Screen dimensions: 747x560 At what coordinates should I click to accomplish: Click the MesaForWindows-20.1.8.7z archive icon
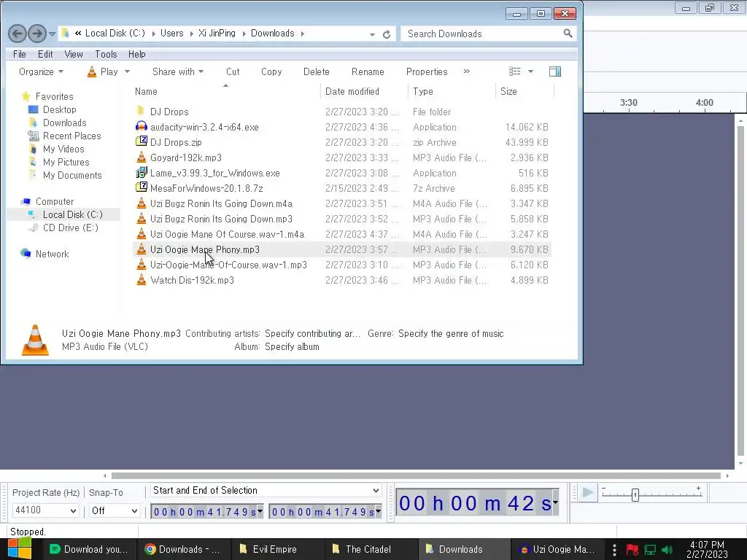point(141,187)
